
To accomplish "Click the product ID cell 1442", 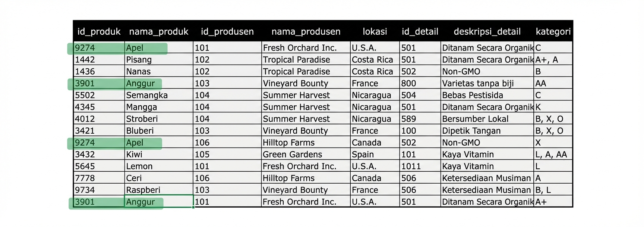I will pos(99,60).
